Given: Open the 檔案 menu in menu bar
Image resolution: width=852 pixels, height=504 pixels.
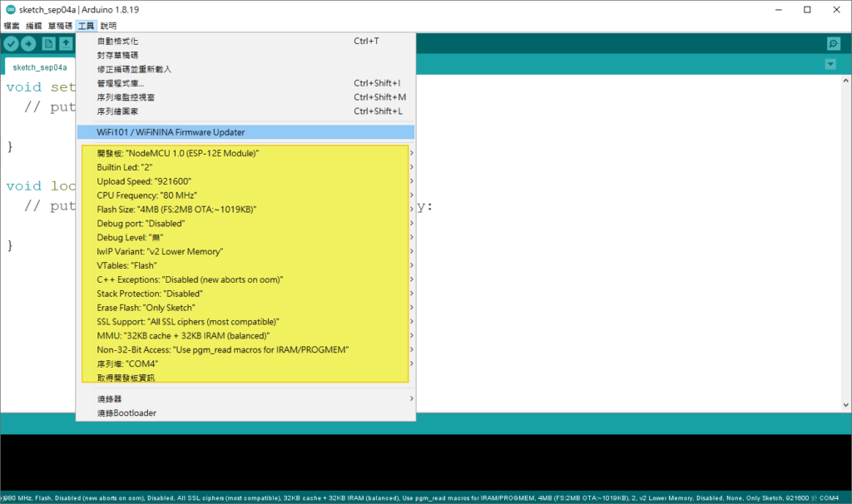Looking at the screenshot, I should [x=12, y=26].
